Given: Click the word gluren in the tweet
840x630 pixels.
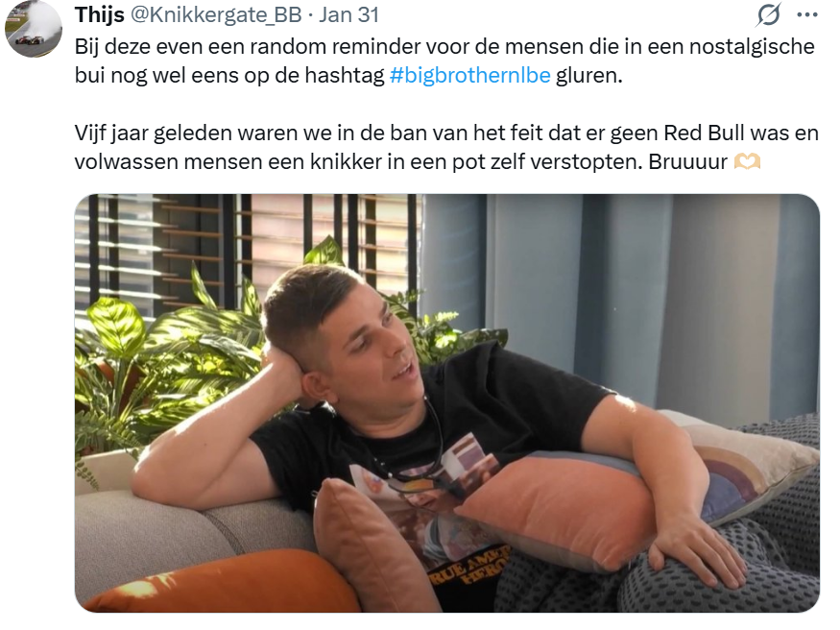Looking at the screenshot, I should click(588, 75).
